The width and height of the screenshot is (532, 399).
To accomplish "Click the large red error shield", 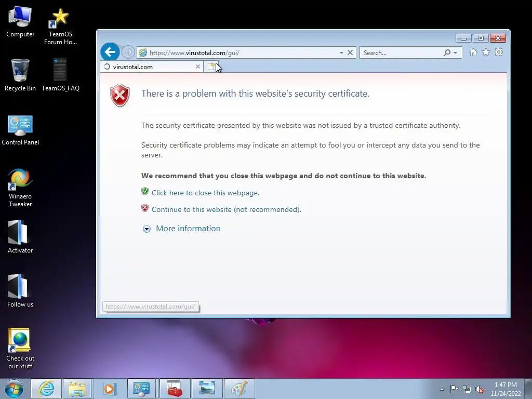I will coord(120,96).
